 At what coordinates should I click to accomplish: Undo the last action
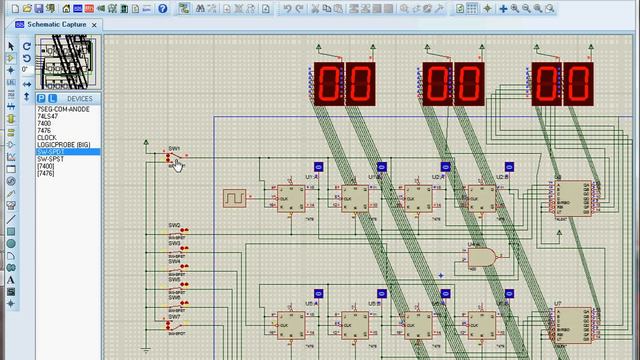[287, 8]
